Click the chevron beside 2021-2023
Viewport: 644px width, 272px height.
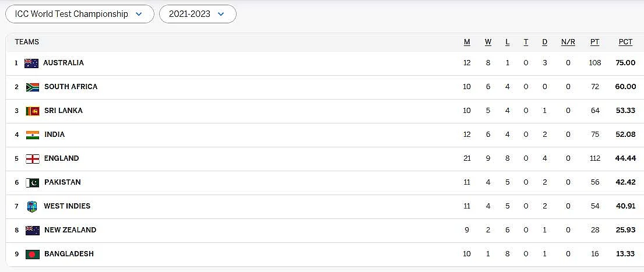221,15
